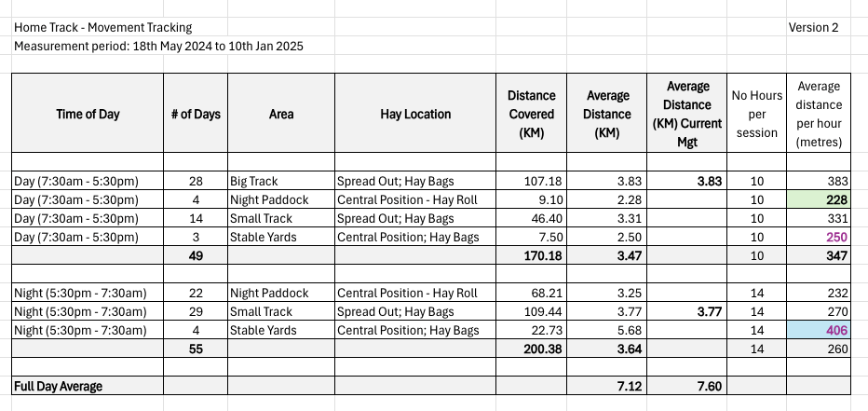Click the day subtotal 49 days cell
Viewport: 868px width, 411px height.
196,255
